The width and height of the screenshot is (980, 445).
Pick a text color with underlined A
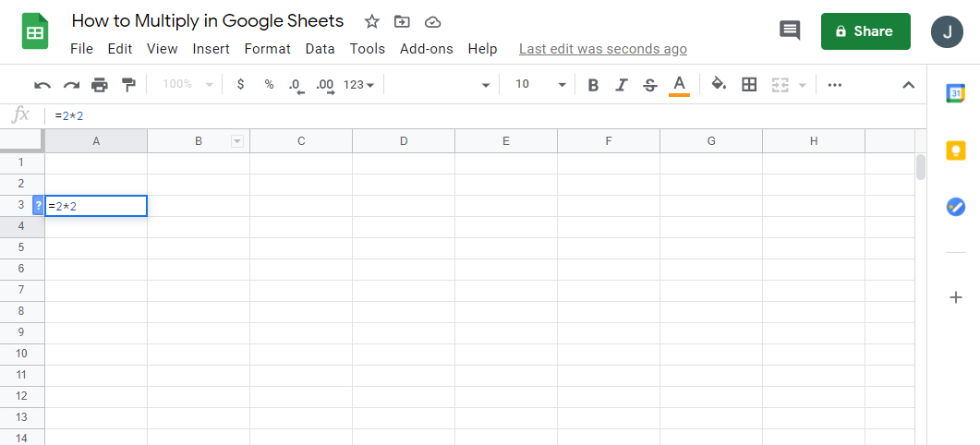pos(679,85)
